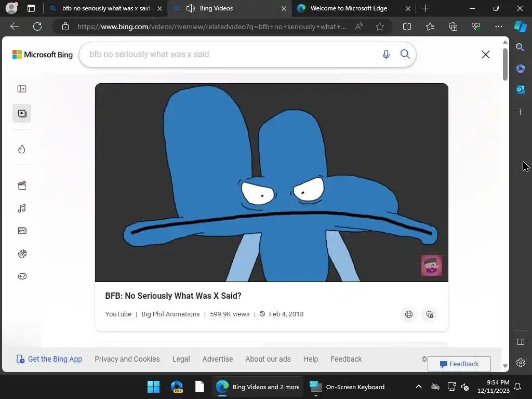Image resolution: width=532 pixels, height=399 pixels.
Task: Show hidden system tray icons chevron
Action: click(419, 387)
